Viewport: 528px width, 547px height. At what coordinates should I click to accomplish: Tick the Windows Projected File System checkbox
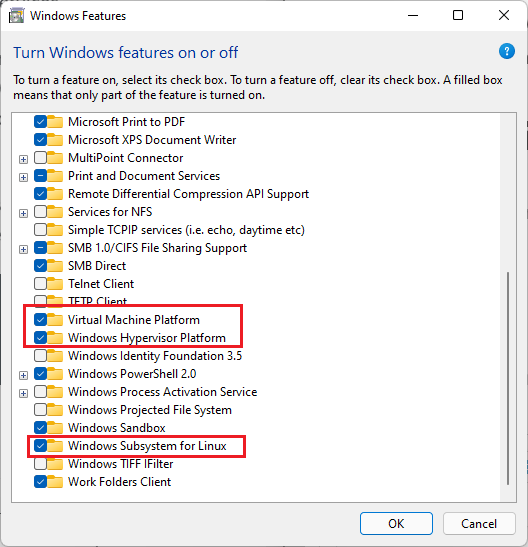40,410
